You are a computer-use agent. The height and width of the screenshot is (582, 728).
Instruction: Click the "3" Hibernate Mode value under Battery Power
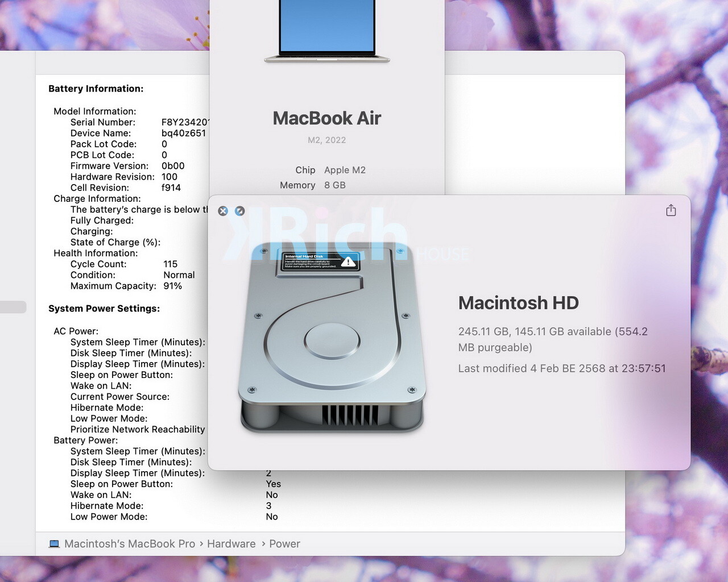(269, 506)
